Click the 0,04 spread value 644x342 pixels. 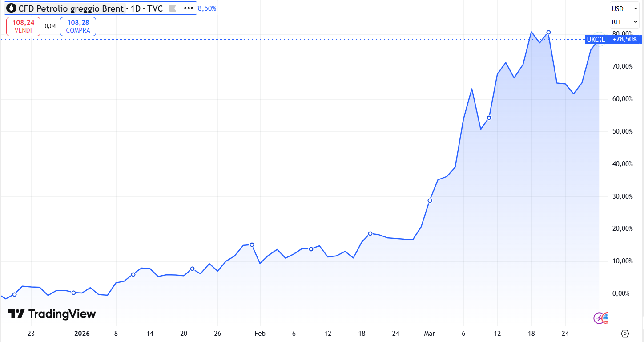tap(50, 26)
